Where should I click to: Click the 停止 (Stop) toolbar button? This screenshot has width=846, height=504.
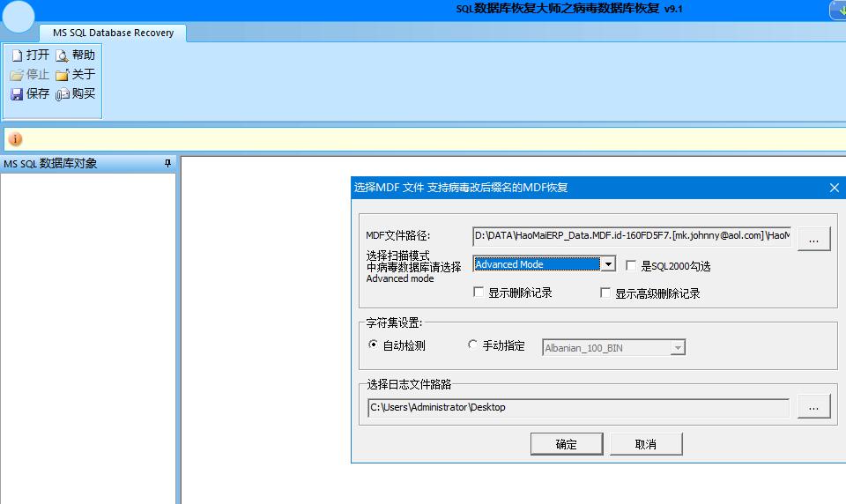pos(30,75)
